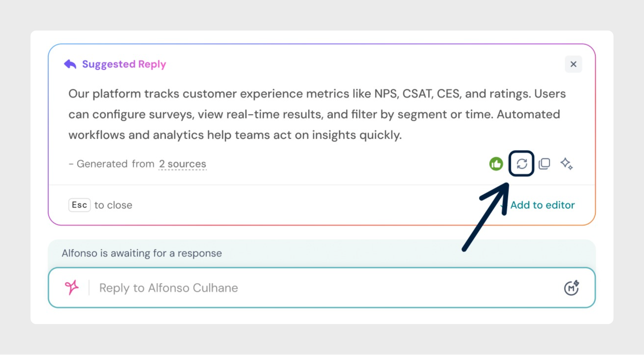
Task: Click the purple reply arrow icon
Action: (70, 64)
